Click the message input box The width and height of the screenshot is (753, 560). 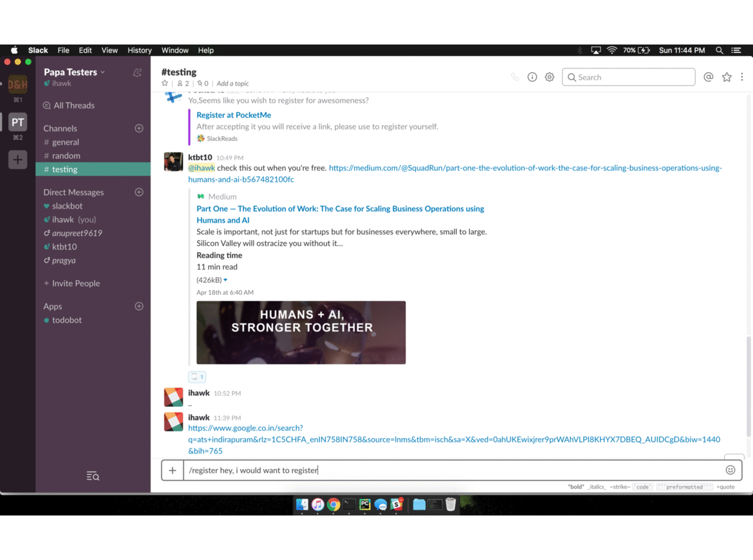coord(451,470)
